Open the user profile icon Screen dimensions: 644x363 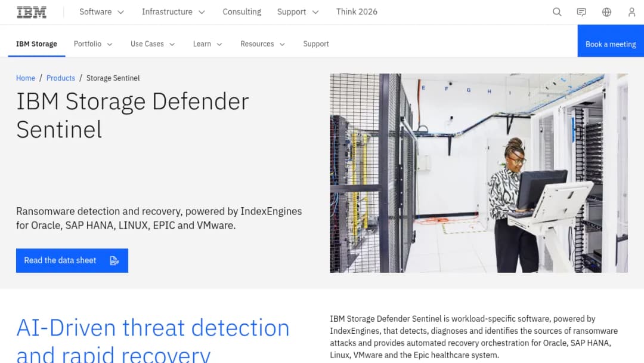tap(631, 12)
